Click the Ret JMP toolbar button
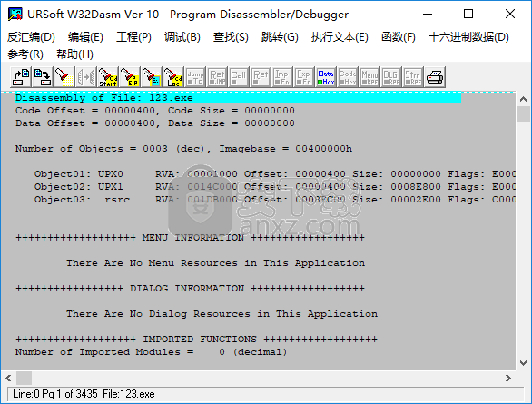Viewport: 532px width, 404px height. click(217, 77)
